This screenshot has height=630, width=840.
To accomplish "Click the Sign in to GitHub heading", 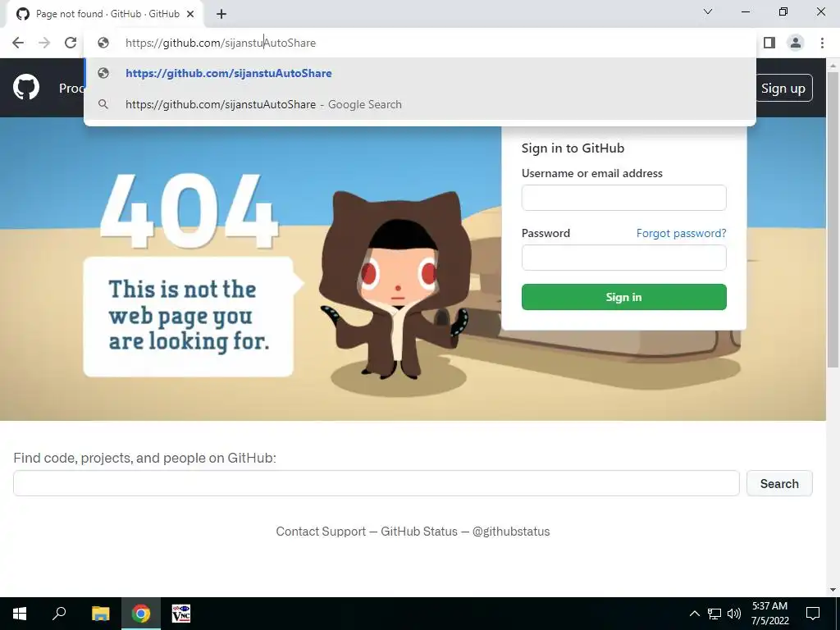I will [x=573, y=148].
